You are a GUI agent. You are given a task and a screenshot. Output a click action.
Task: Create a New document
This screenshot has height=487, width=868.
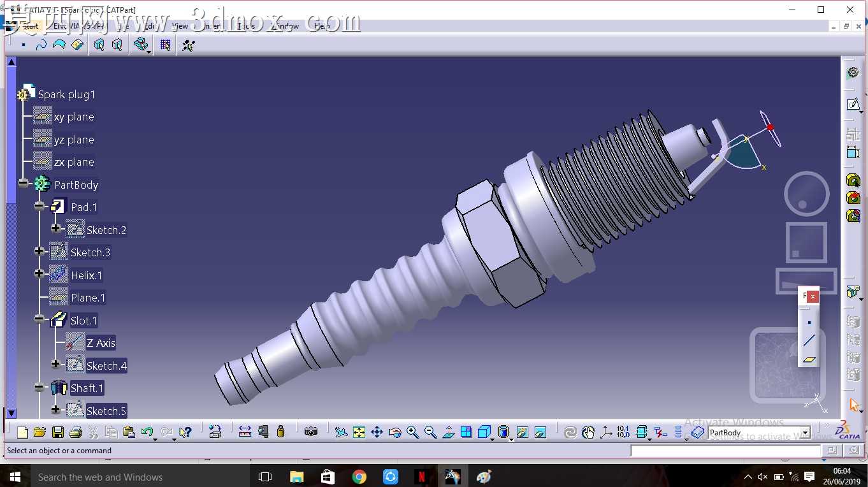click(x=22, y=432)
